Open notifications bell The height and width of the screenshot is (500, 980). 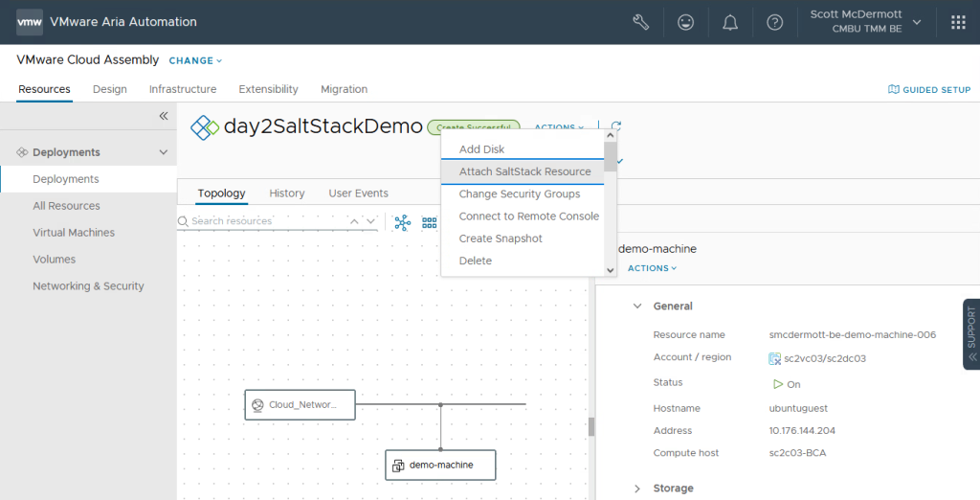pos(730,22)
